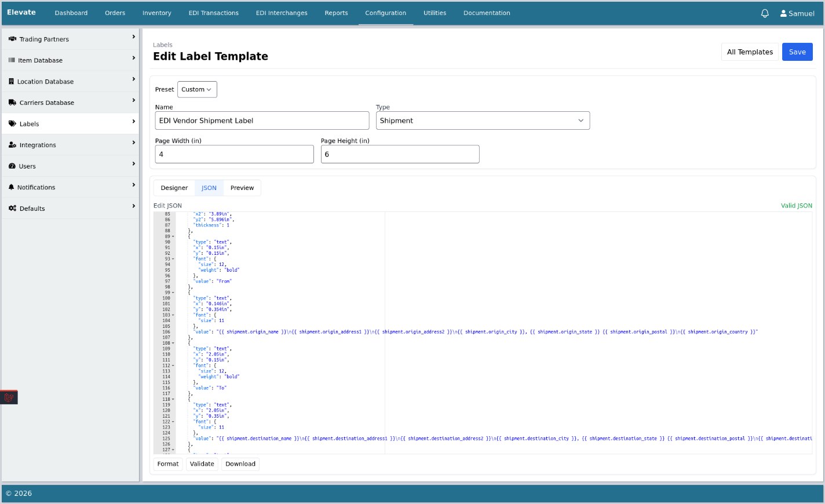Switch to the Designer tab
The width and height of the screenshot is (825, 504).
174,188
